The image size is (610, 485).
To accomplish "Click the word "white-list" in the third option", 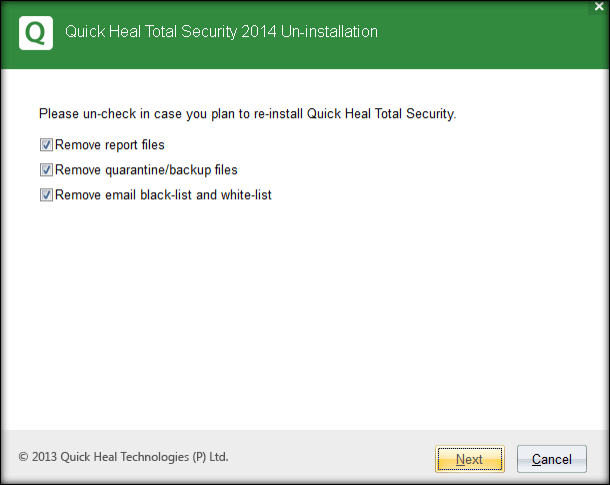I will point(244,195).
